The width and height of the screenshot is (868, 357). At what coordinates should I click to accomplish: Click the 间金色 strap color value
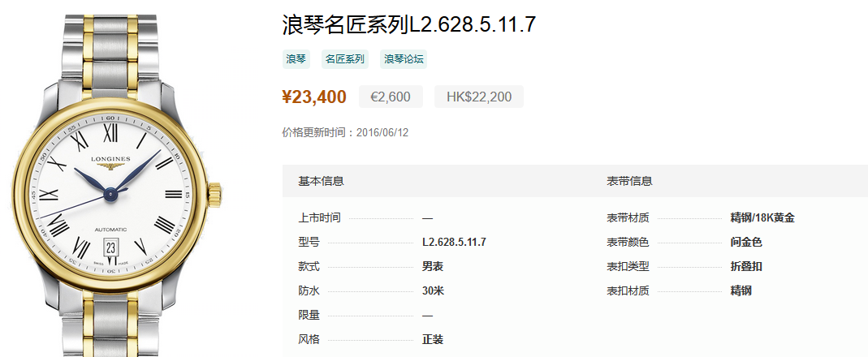pos(746,243)
